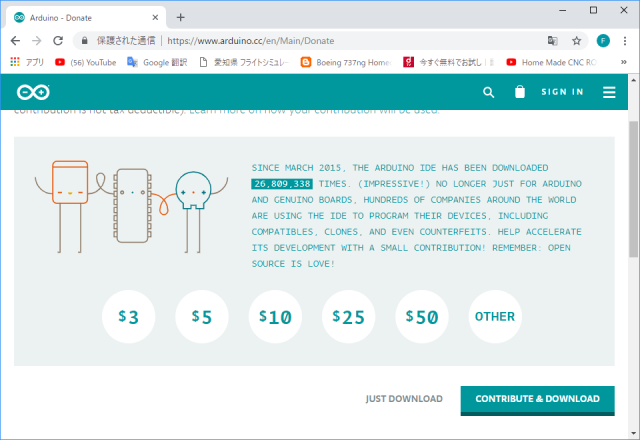
Task: Click the Arduino logo in the header
Action: (33, 92)
